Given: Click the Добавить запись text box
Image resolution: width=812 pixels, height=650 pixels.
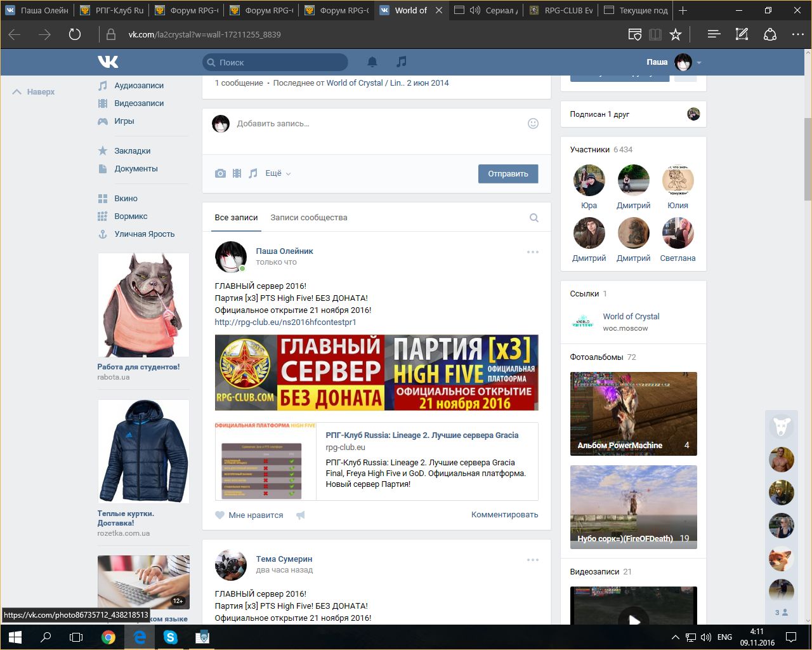Looking at the screenshot, I should [x=377, y=124].
